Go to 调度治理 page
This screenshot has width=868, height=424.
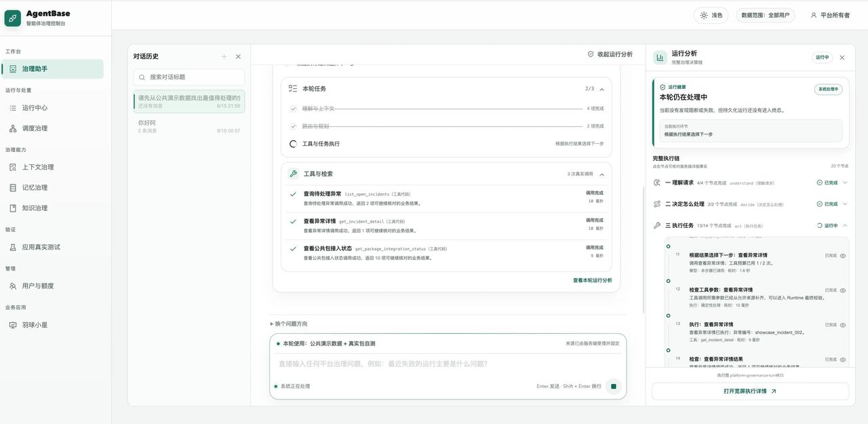click(53, 128)
